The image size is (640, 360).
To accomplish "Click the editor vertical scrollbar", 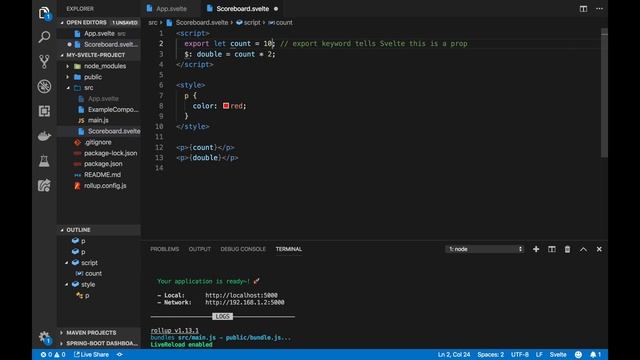I will pos(604,92).
